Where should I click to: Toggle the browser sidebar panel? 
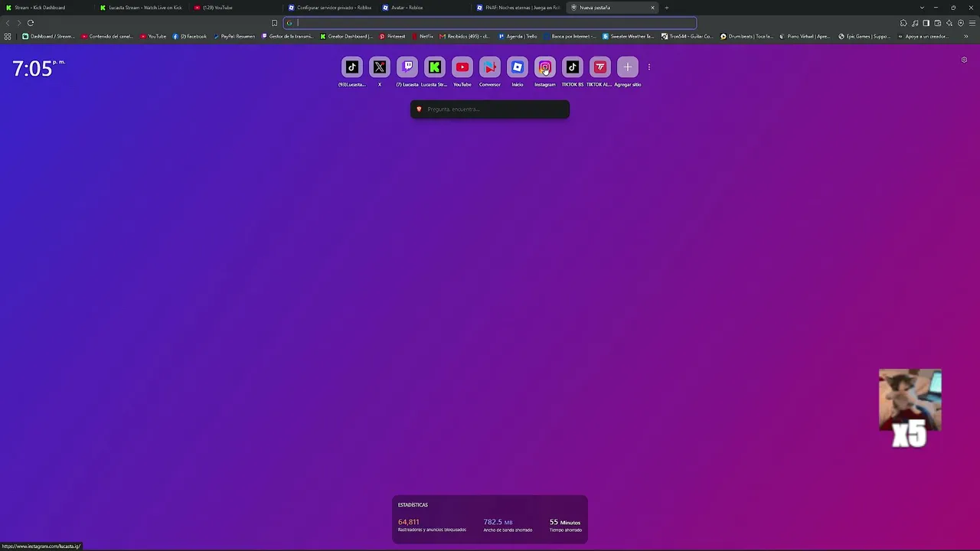[926, 23]
